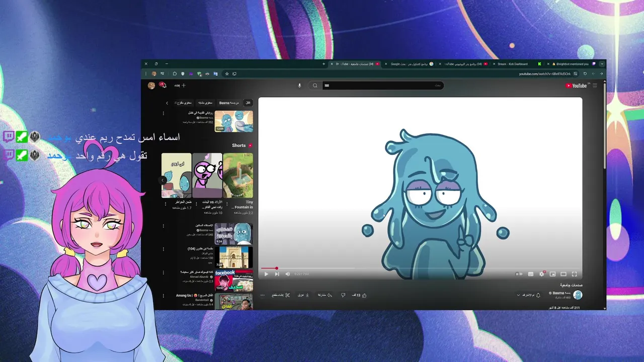Search by voice microphone icon
This screenshot has width=644, height=362.
pos(299,85)
